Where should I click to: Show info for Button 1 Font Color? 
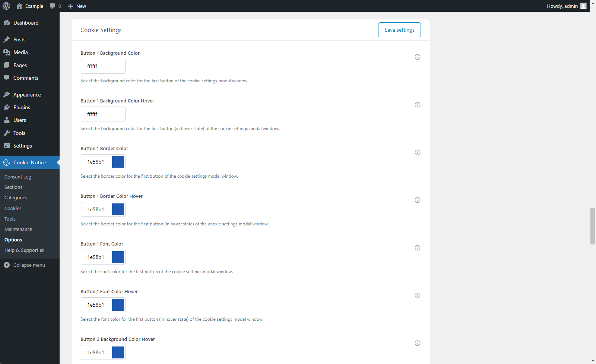pyautogui.click(x=418, y=248)
